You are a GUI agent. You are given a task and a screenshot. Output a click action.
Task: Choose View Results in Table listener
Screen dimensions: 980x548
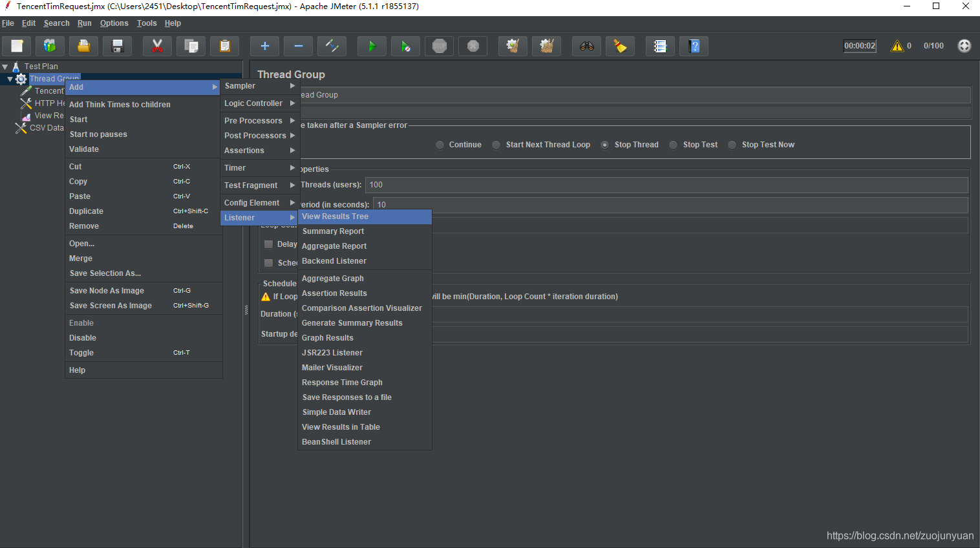pyautogui.click(x=365, y=427)
